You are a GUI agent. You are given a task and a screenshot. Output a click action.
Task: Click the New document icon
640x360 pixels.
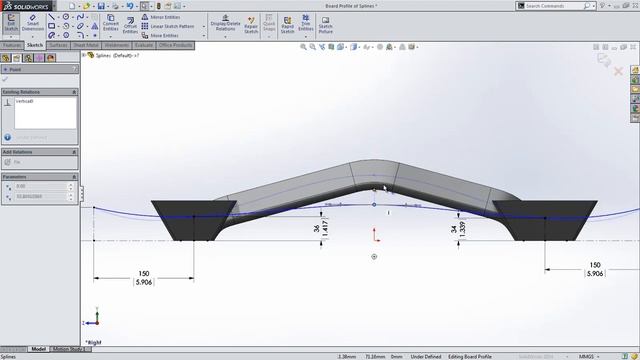(72, 6)
